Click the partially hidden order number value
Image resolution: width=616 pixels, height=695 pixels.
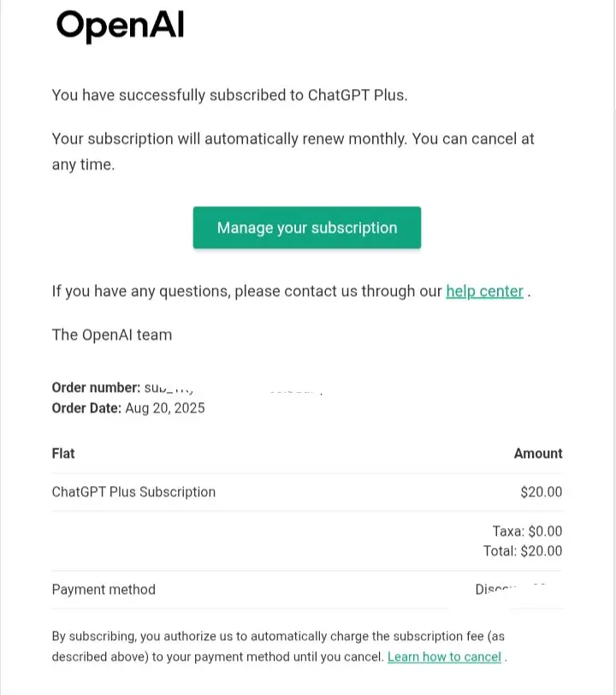[234, 389]
